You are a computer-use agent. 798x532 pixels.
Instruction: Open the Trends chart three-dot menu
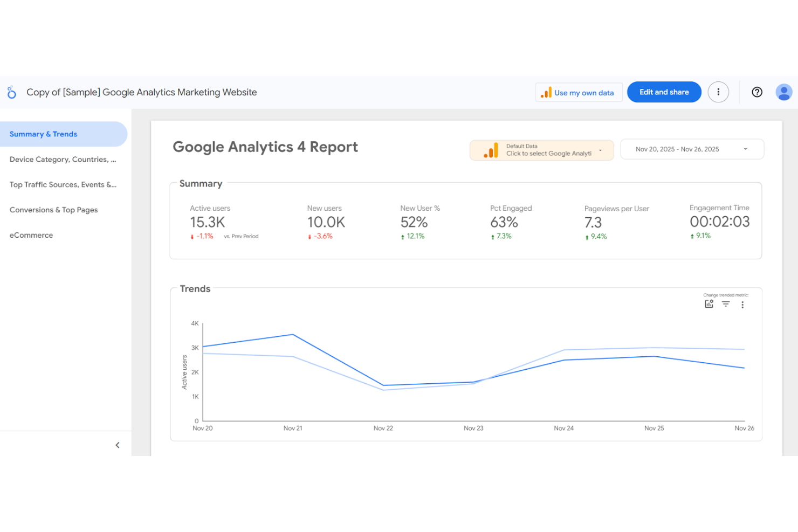coord(742,305)
